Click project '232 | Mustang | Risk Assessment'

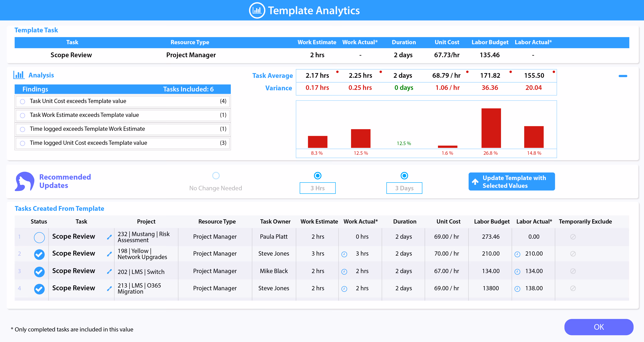[143, 237]
